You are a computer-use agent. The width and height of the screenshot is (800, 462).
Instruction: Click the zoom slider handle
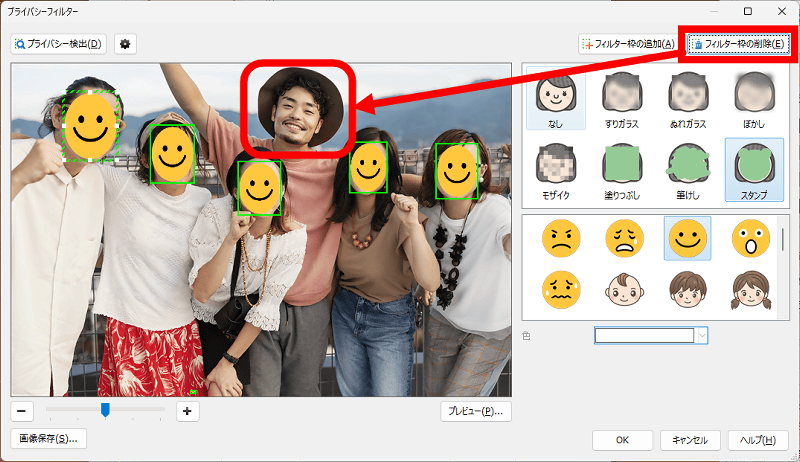point(105,409)
